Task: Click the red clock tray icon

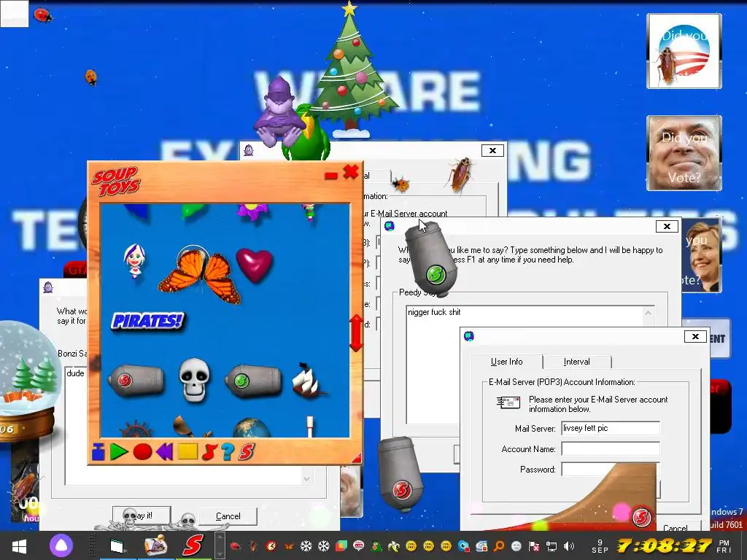Action: 271,546
